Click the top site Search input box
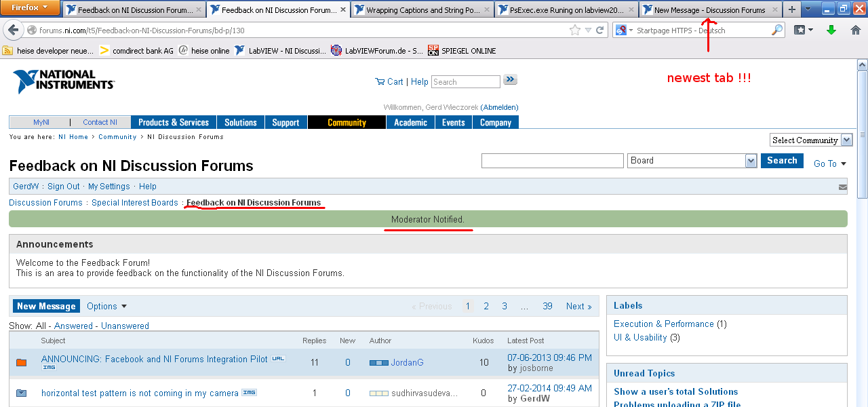This screenshot has width=868, height=407. (466, 81)
